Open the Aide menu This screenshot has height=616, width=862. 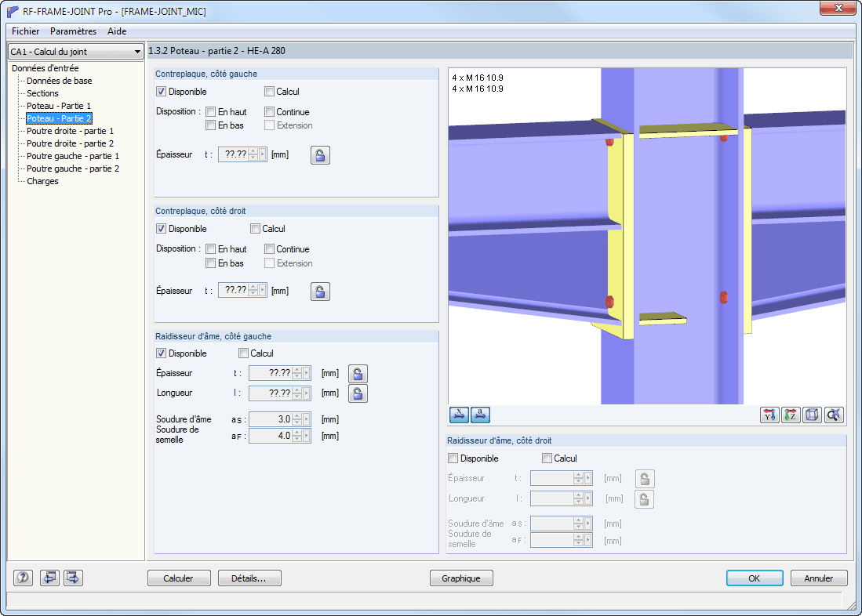117,31
